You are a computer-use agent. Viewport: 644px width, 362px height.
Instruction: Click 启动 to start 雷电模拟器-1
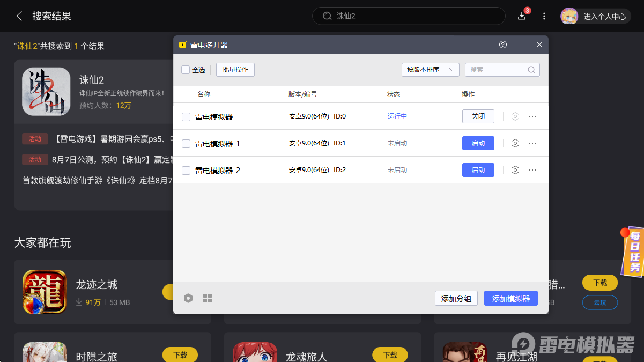[478, 143]
